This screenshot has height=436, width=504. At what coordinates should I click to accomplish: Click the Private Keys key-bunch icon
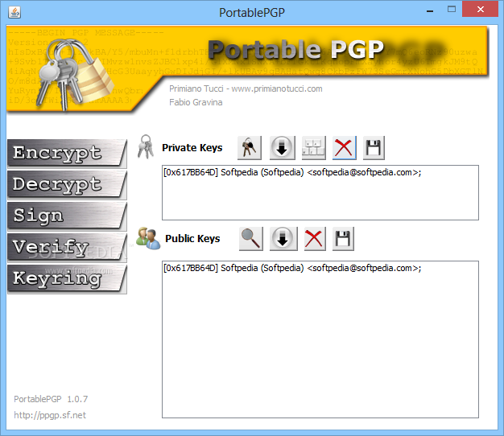(146, 146)
